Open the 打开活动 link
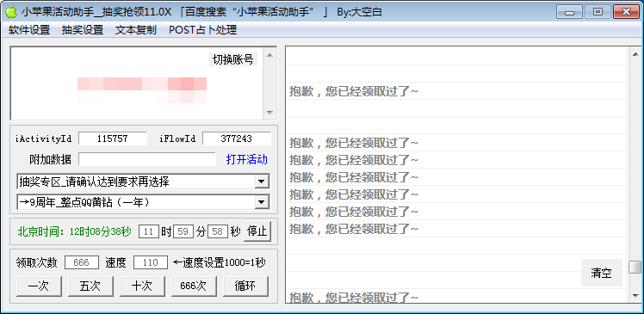This screenshot has width=644, height=314. pos(247,160)
